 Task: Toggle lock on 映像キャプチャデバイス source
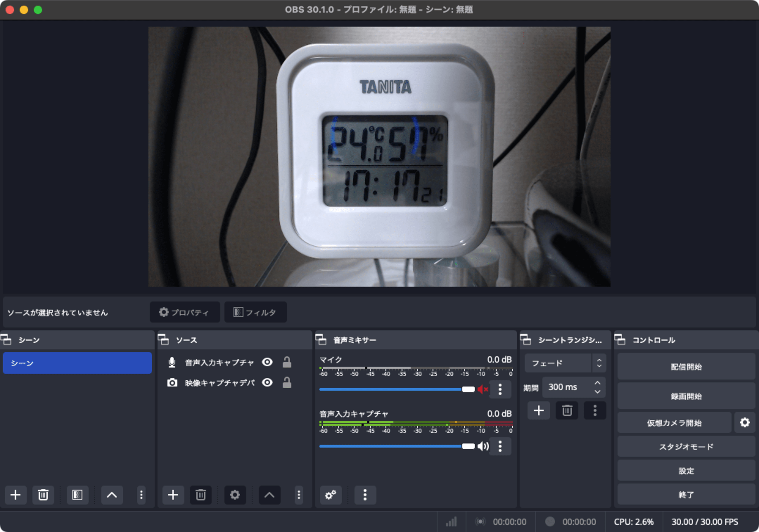[x=287, y=383]
